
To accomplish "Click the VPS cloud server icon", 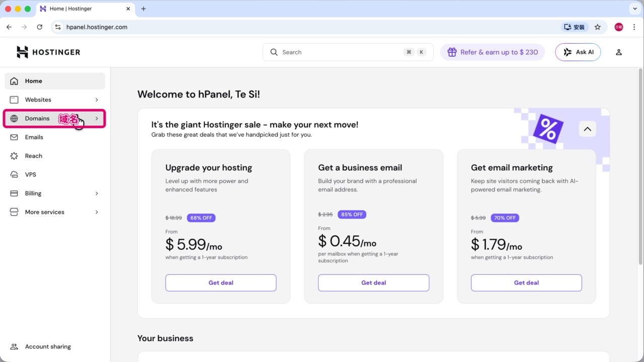I will click(14, 174).
